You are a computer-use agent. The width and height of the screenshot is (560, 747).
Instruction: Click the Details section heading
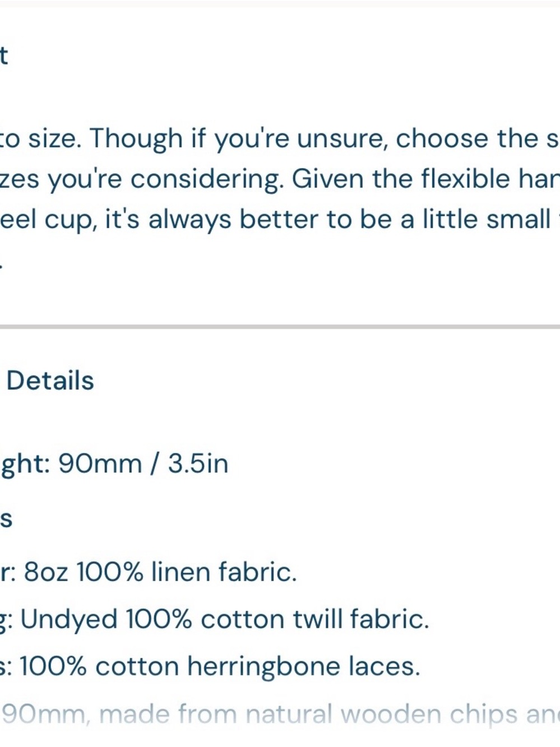point(50,381)
